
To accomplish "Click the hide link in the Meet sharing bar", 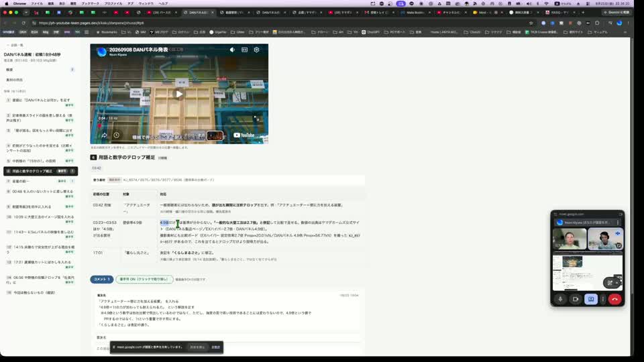I will pos(215,347).
